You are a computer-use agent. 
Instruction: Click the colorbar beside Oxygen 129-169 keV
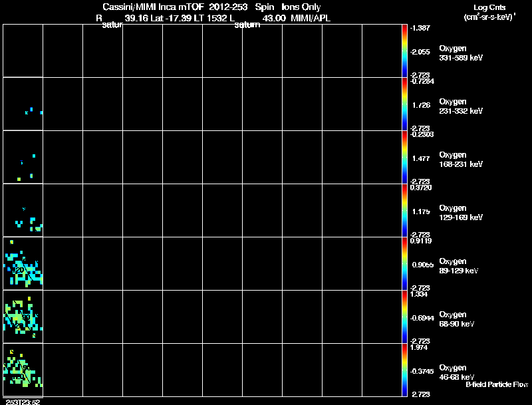click(404, 211)
